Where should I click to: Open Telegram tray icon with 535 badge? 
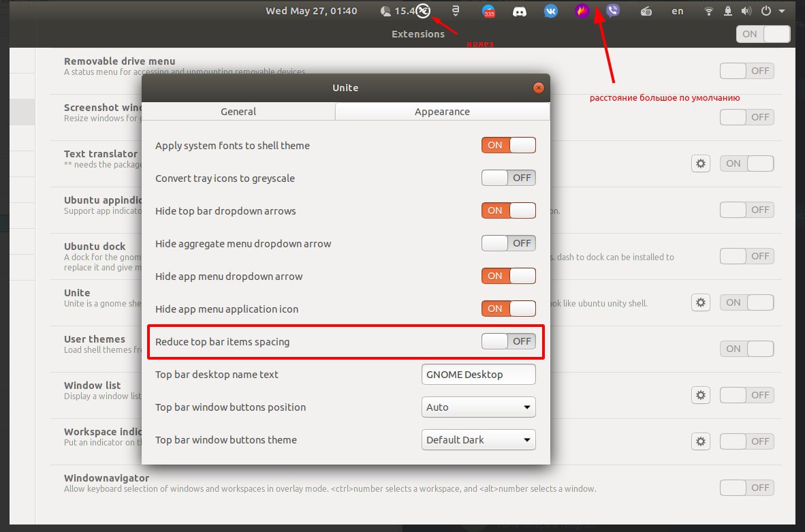pos(489,11)
